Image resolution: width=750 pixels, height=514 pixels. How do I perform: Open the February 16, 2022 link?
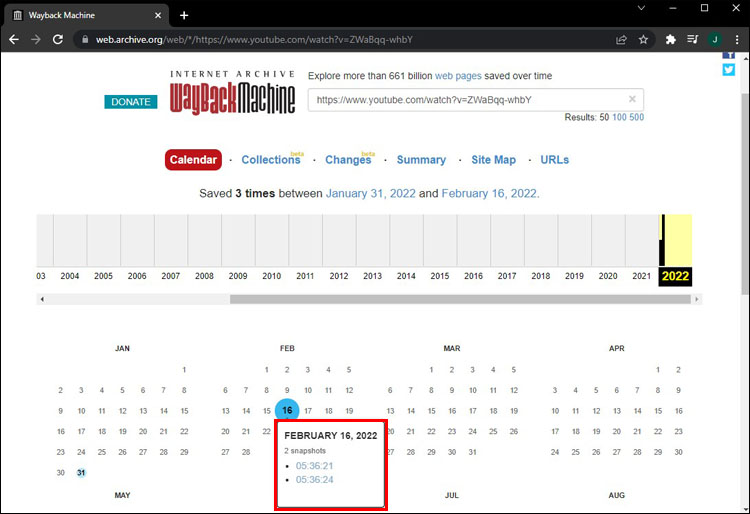click(489, 194)
